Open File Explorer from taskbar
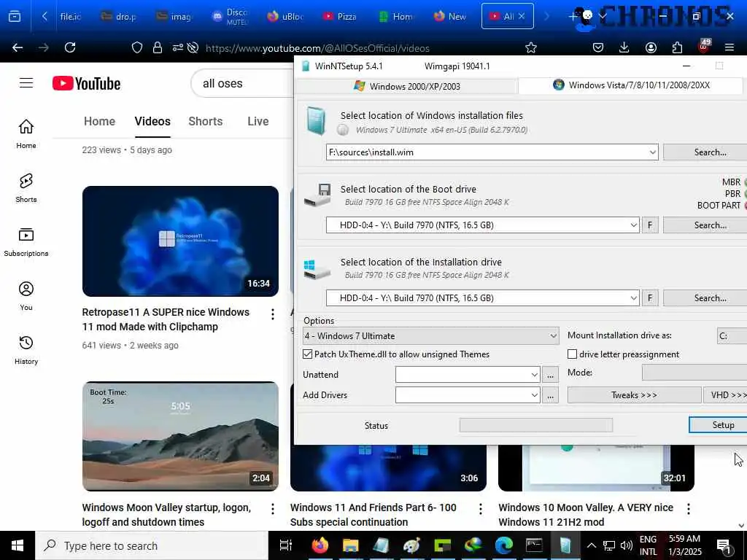The height and width of the screenshot is (560, 747). pyautogui.click(x=351, y=545)
